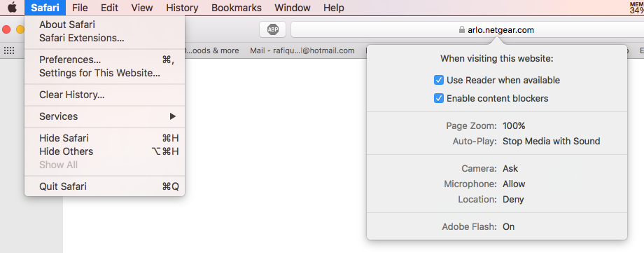
Task: Open the File menu
Action: (x=80, y=8)
